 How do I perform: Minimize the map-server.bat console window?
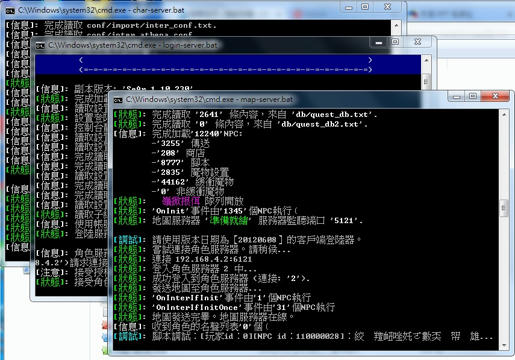(456, 97)
